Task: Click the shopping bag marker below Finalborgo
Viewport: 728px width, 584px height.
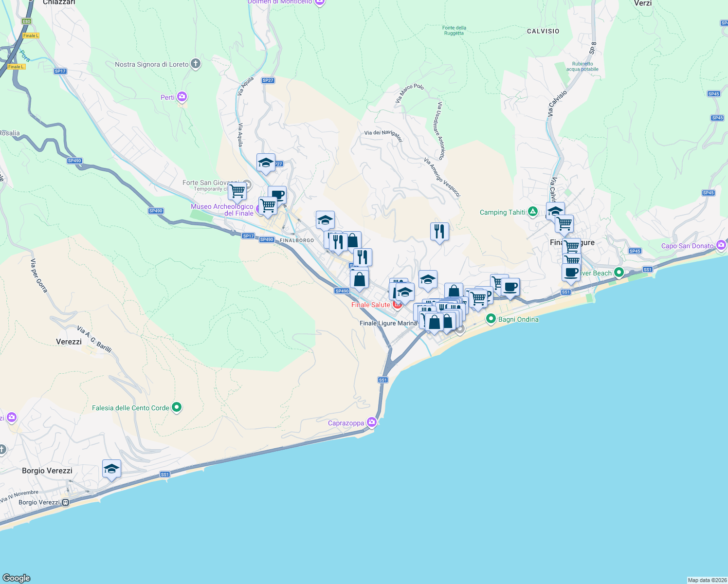Action: [360, 278]
